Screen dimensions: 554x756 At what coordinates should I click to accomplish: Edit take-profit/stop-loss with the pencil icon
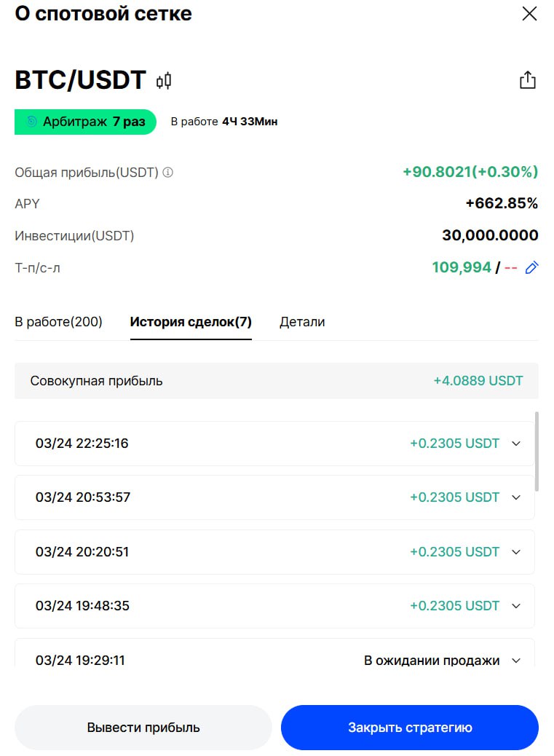coord(531,267)
